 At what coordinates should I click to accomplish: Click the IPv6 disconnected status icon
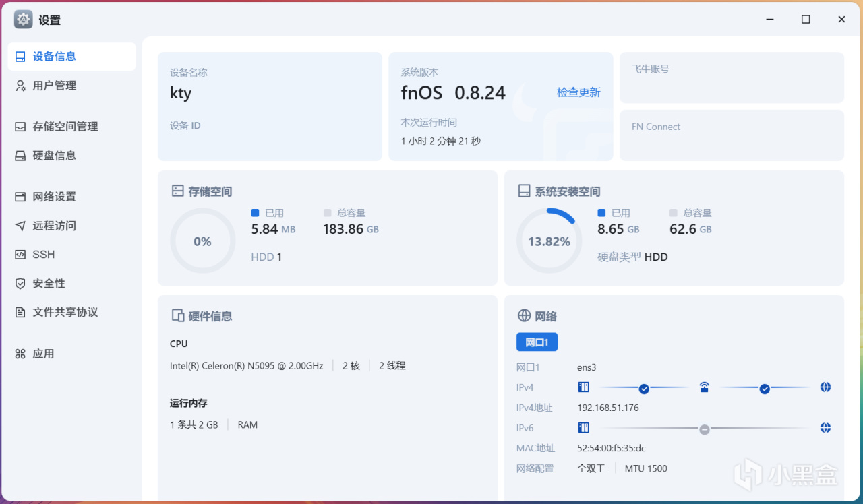click(x=705, y=429)
